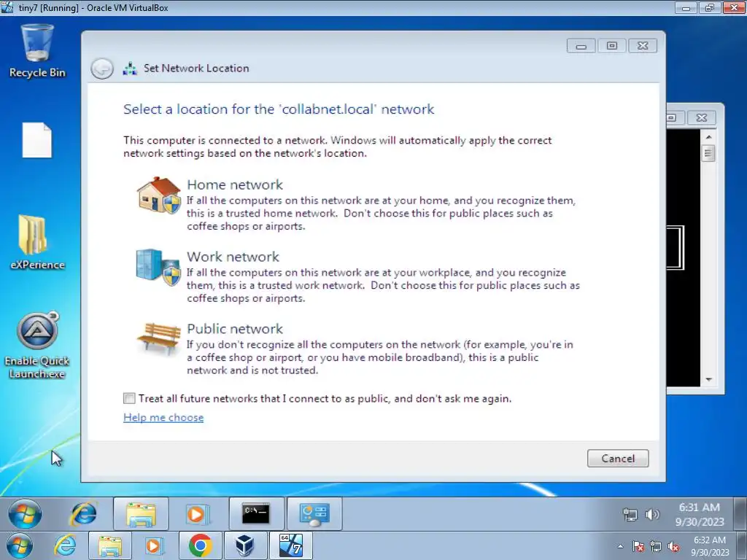Click the Work network office building icon
This screenshot has width=747, height=560.
(x=158, y=267)
